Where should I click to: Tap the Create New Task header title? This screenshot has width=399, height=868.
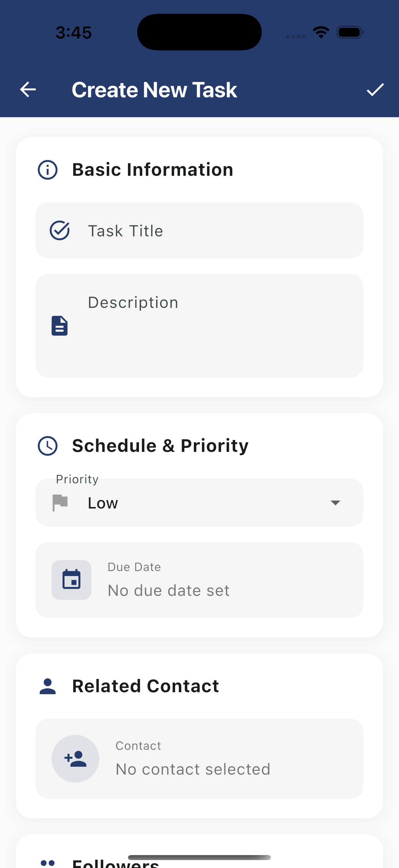155,90
